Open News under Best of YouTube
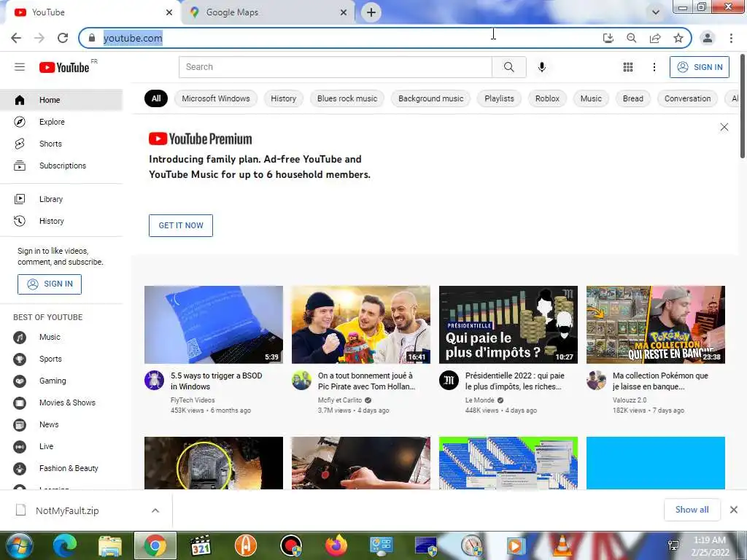Screen dimensions: 747x560 (61, 425)
